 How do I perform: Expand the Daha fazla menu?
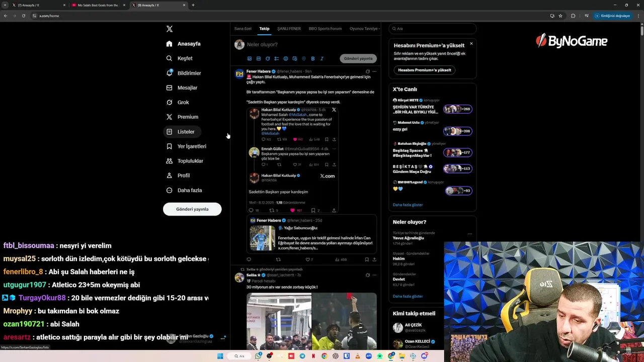tap(184, 190)
